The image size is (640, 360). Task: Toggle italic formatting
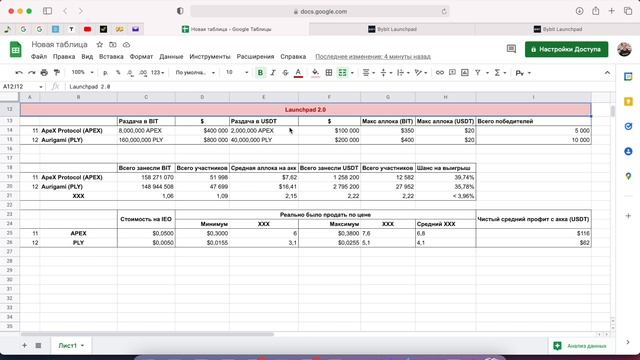tap(273, 73)
